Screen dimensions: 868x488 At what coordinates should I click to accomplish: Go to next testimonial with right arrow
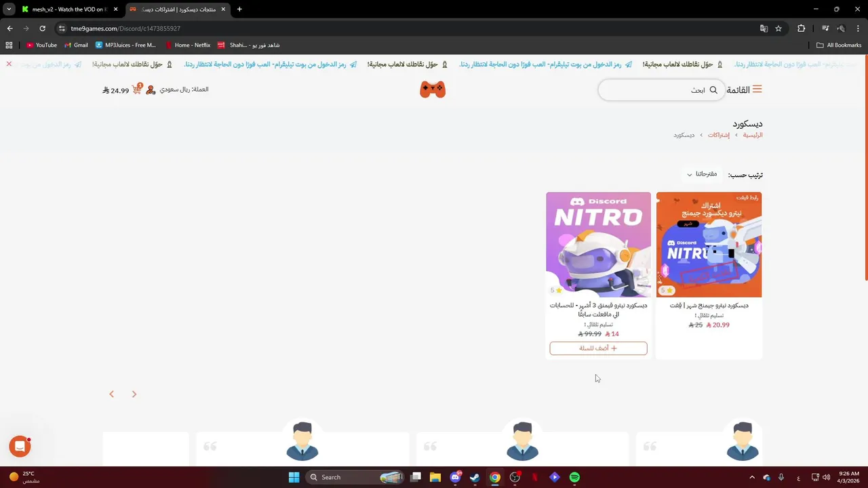134,394
